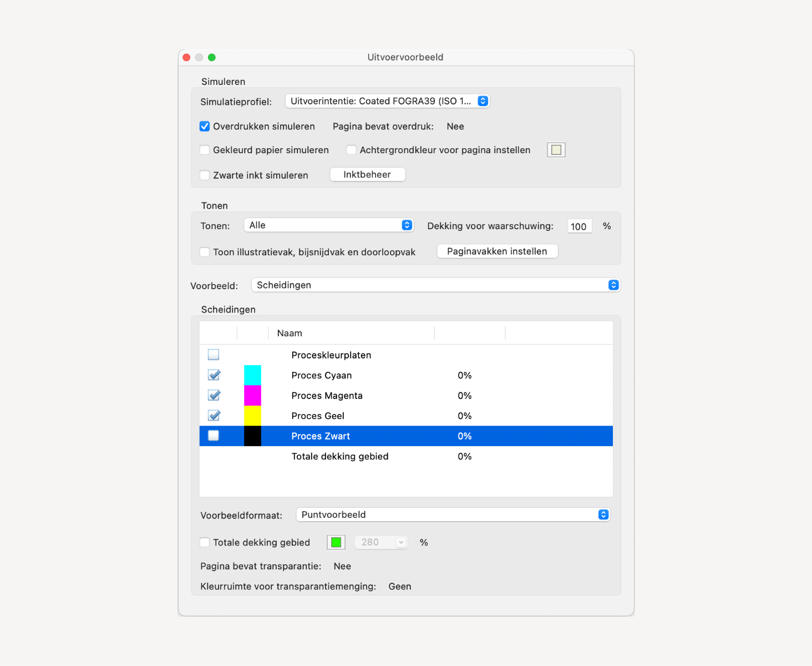Disable Overdrukken simuleren
The width and height of the screenshot is (812, 666).
(x=205, y=127)
